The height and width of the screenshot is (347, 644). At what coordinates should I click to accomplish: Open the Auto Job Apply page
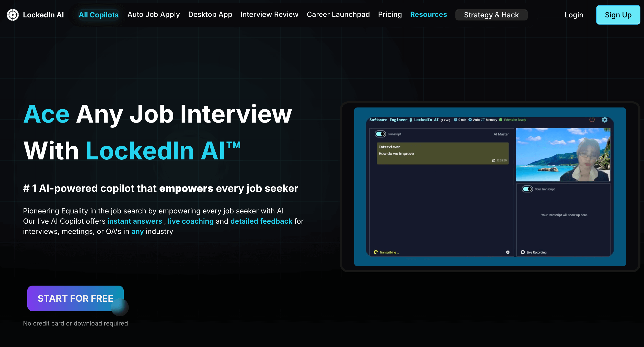point(154,15)
